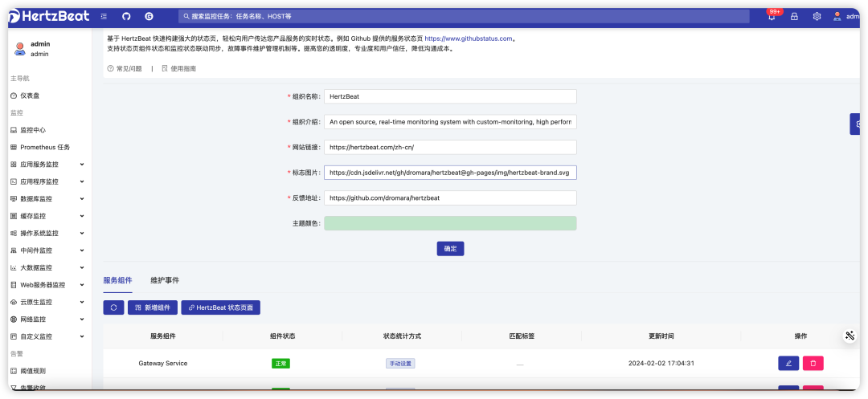Viewport: 868px width, 399px height.
Task: Expand the 应用程序监控 menu
Action: click(48, 181)
